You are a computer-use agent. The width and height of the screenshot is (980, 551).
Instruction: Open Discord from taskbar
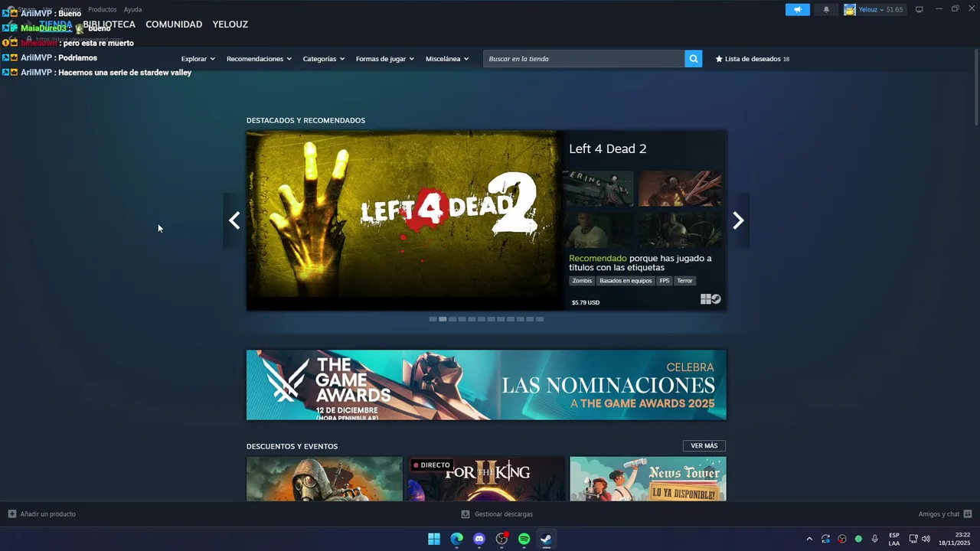[x=479, y=539]
